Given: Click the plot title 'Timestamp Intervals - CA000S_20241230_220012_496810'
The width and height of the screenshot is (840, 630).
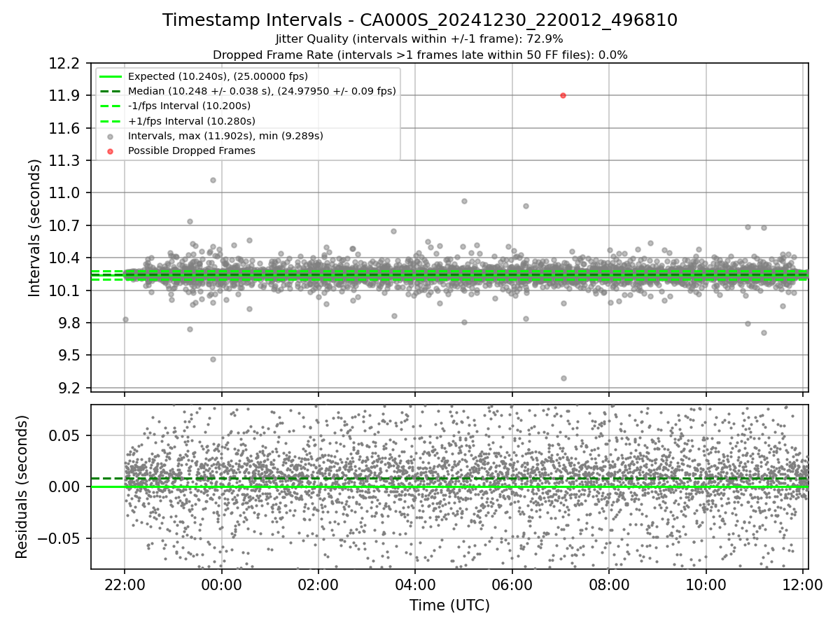Looking at the screenshot, I should [420, 20].
